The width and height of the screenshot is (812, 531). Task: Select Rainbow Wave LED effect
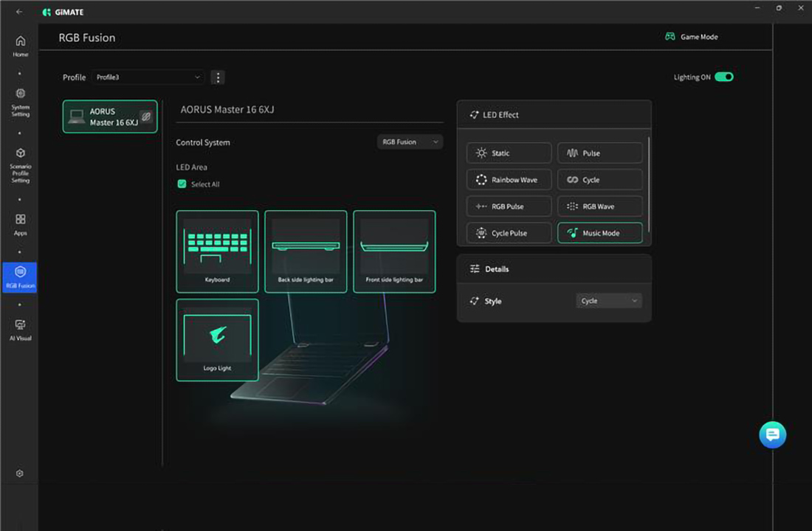[509, 180]
